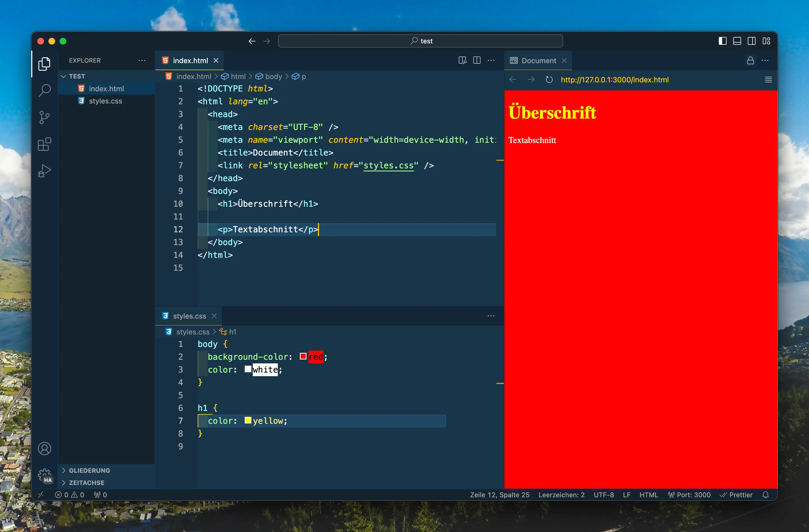Split the index.html editor

pyautogui.click(x=477, y=60)
